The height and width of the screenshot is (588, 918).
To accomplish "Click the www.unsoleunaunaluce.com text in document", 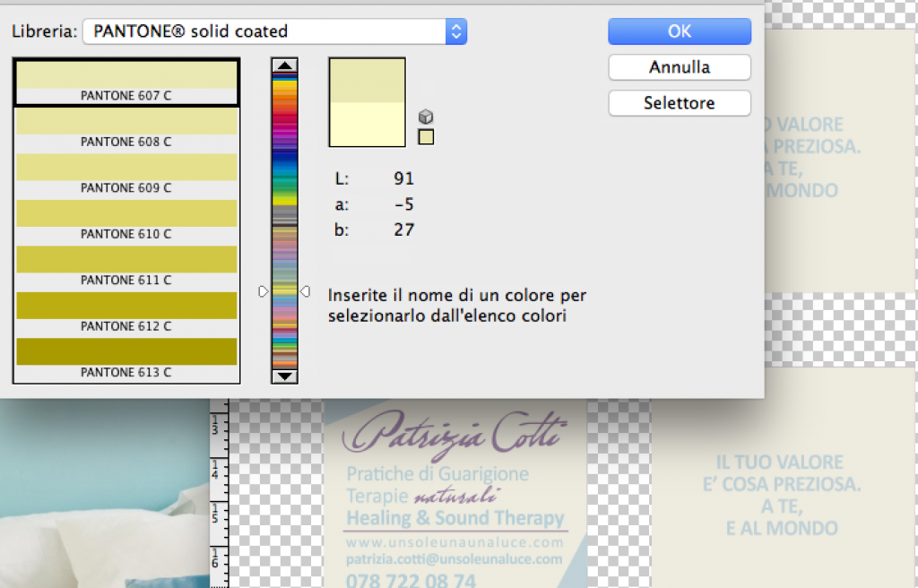I will [x=455, y=542].
